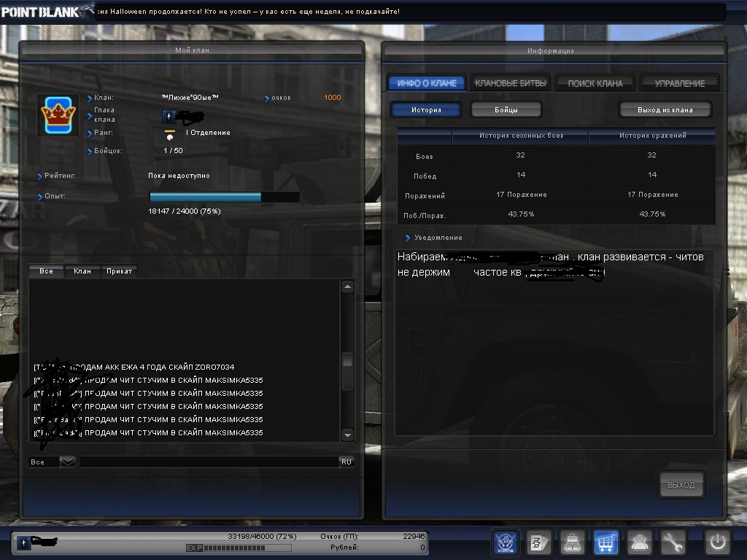The image size is (747, 560).
Task: Click the chat message input field
Action: pyautogui.click(x=208, y=462)
